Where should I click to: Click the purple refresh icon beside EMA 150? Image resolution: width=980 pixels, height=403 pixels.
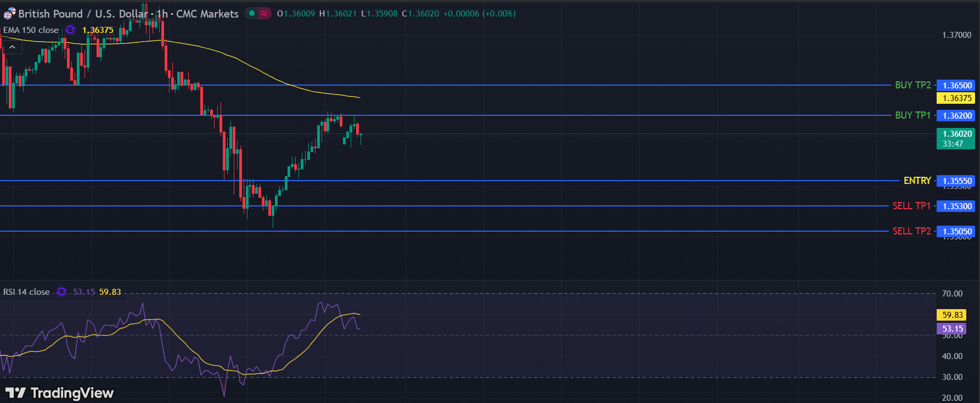coord(70,30)
